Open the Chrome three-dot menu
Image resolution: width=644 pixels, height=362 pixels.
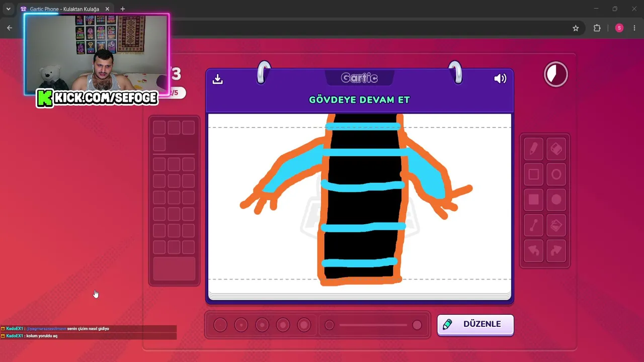click(x=634, y=28)
